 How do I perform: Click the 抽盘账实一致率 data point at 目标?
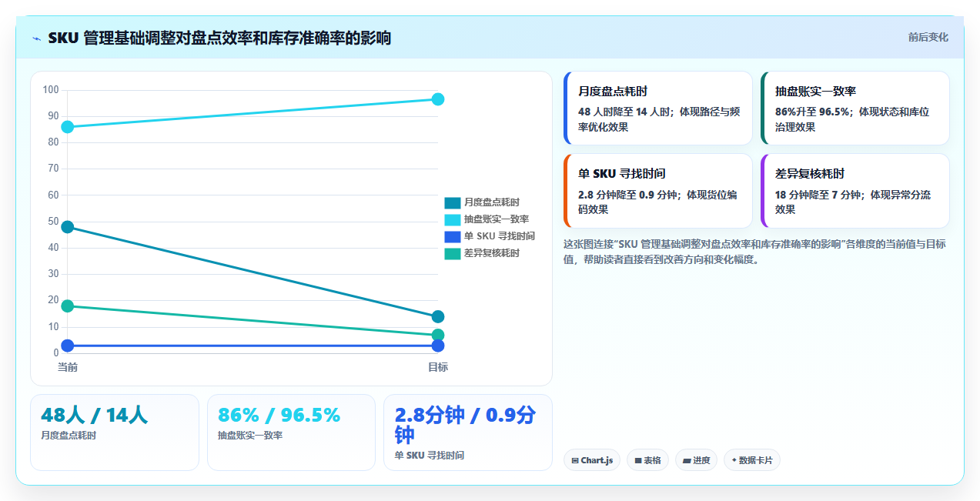pyautogui.click(x=438, y=99)
